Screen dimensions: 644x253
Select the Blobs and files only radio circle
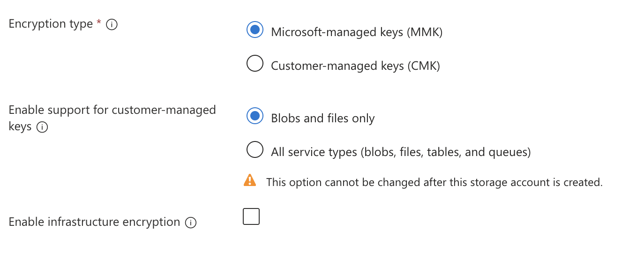click(255, 116)
